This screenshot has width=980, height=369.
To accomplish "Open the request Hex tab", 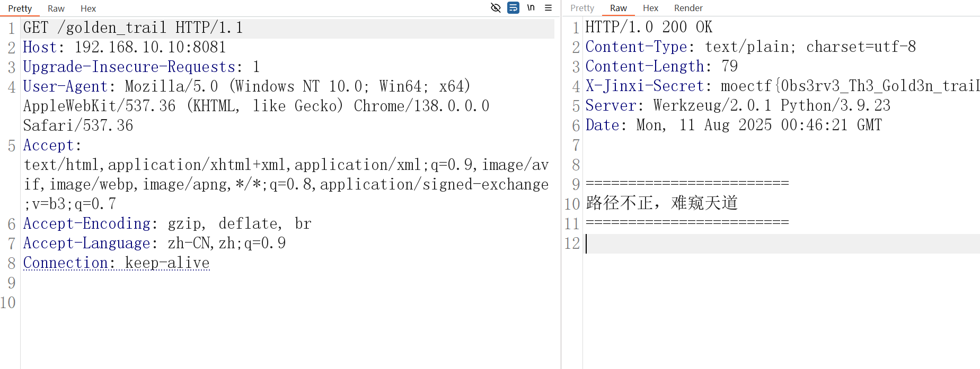I will pyautogui.click(x=88, y=8).
